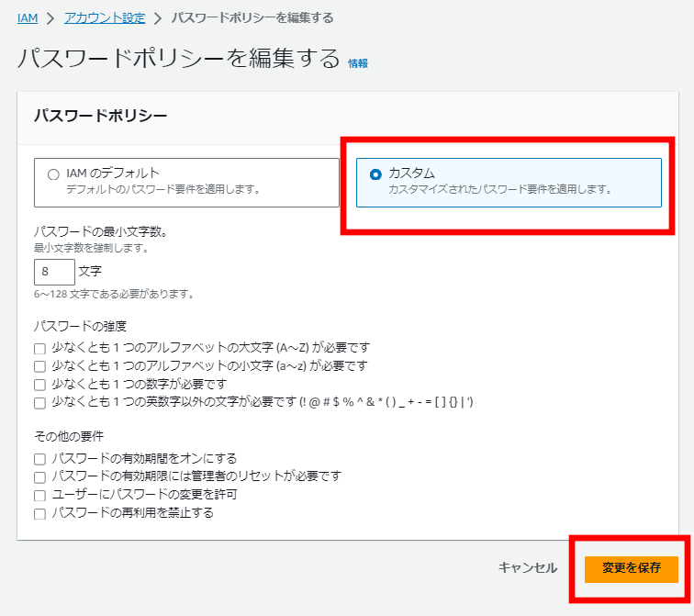The image size is (694, 616).
Task: Click the 変更を保存 button
Action: coord(632,568)
